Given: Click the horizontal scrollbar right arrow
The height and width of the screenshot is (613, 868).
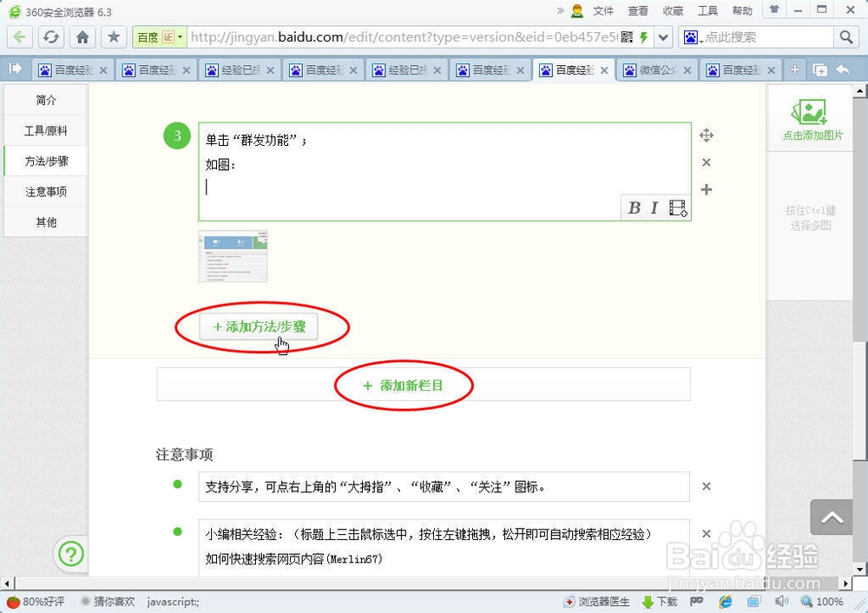Looking at the screenshot, I should tap(845, 583).
